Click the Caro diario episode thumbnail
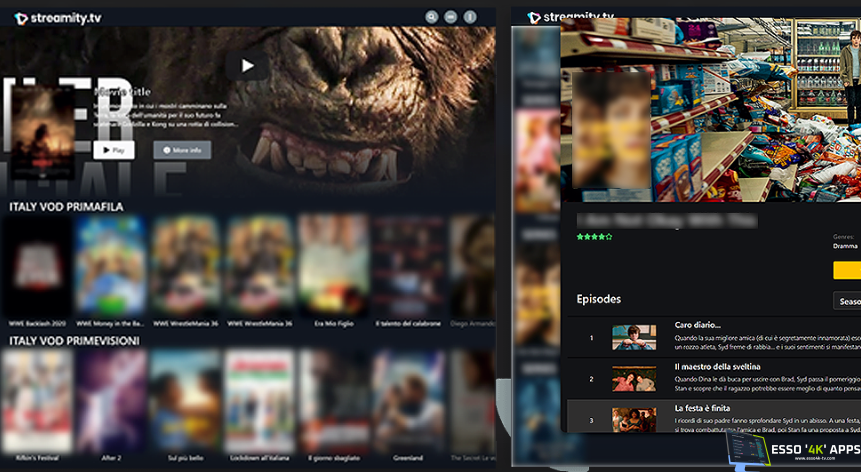 (634, 337)
